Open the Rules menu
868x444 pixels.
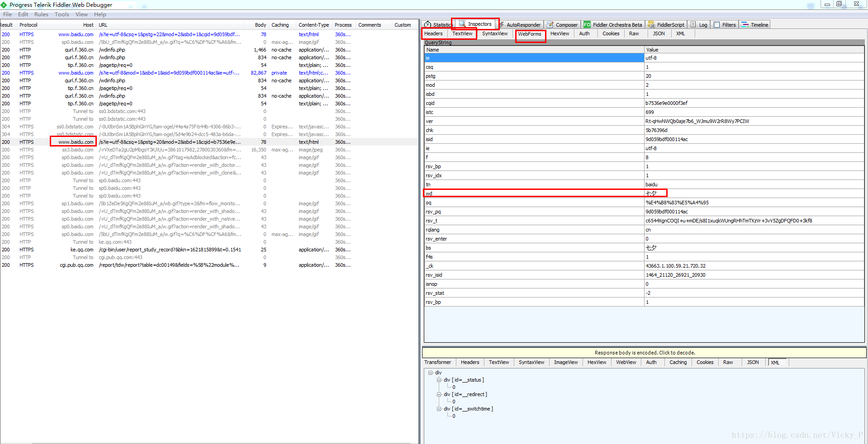point(41,14)
